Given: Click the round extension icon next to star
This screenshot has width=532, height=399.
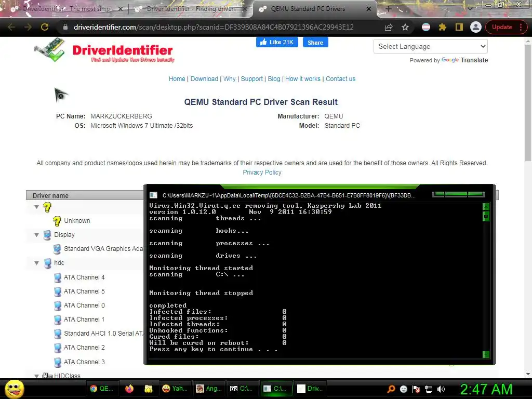Looking at the screenshot, I should pos(426,27).
